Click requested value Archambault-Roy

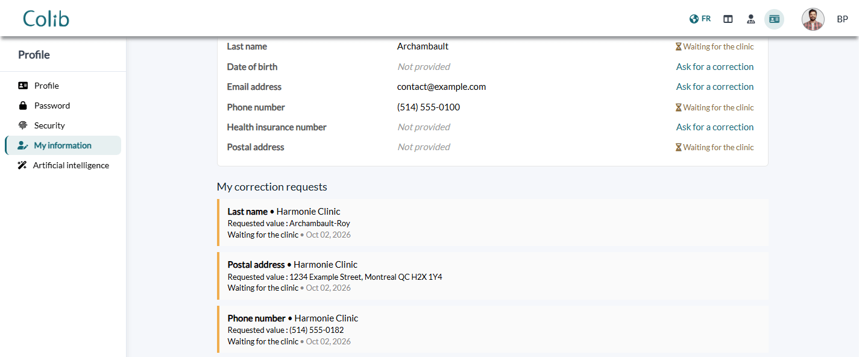[x=320, y=223]
